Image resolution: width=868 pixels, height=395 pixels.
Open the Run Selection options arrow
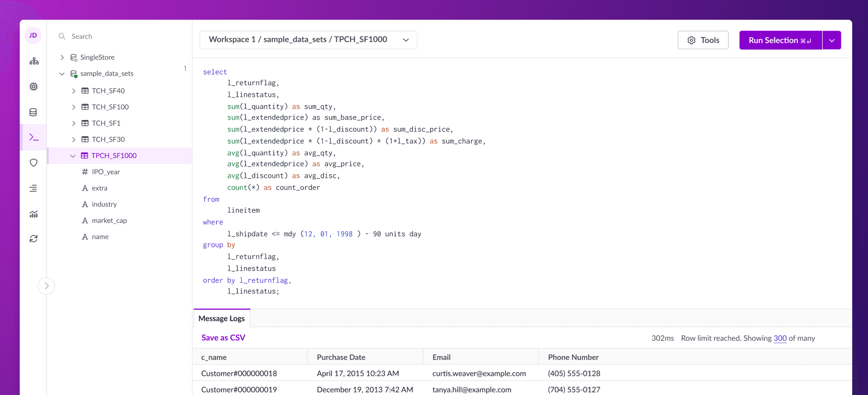[x=832, y=40]
